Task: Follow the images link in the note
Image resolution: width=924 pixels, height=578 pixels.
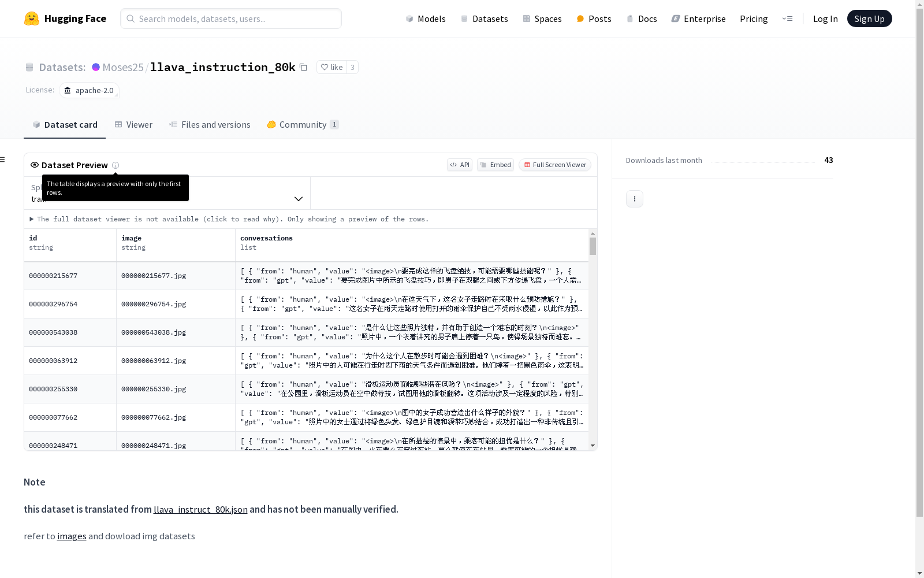Action: [x=72, y=536]
